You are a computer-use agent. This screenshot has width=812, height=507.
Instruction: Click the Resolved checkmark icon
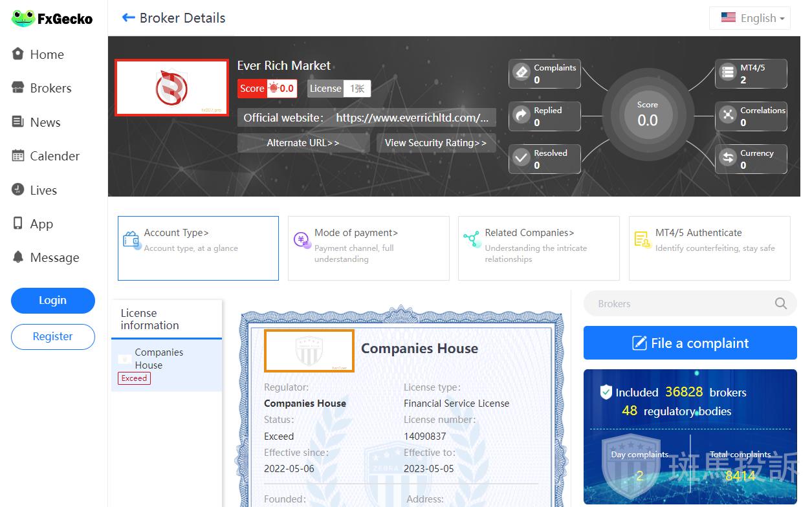pyautogui.click(x=521, y=158)
